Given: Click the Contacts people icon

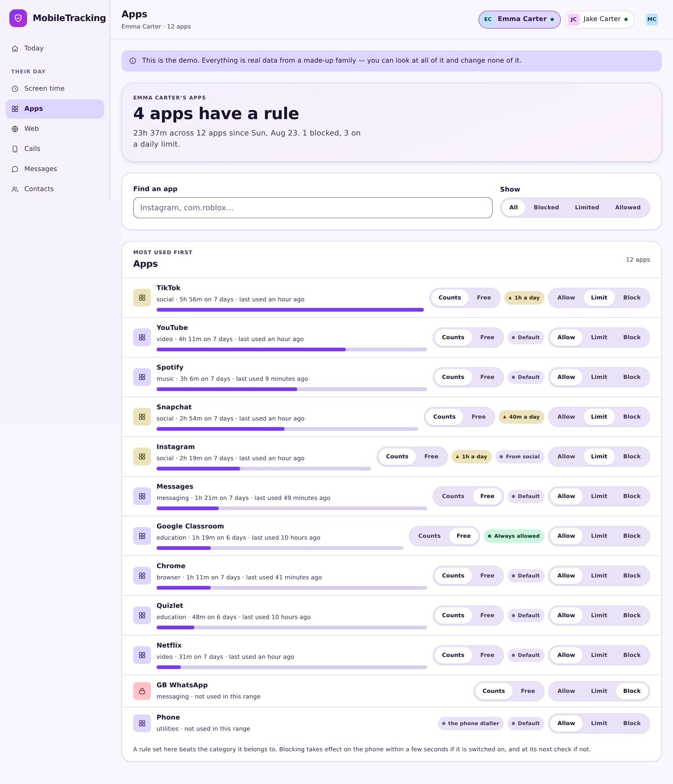Looking at the screenshot, I should coord(15,189).
